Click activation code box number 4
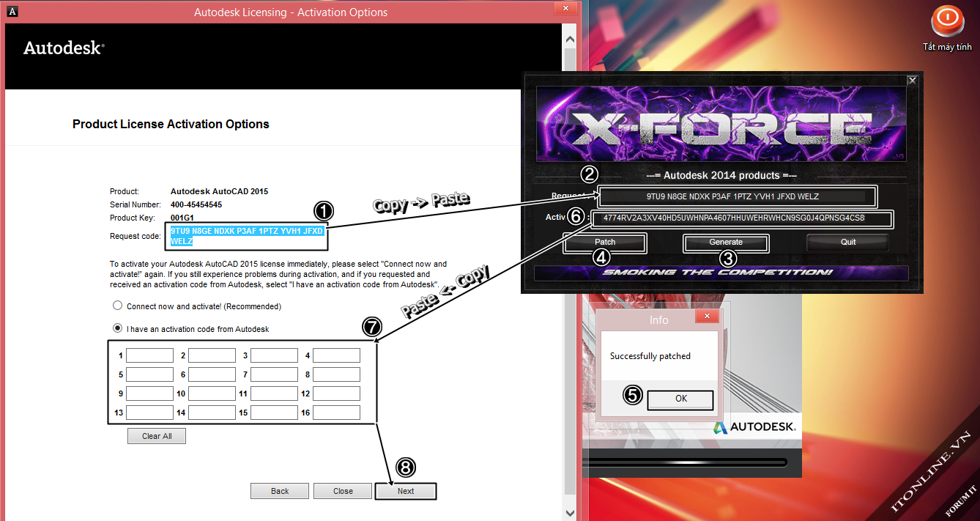980x521 pixels. coord(336,355)
